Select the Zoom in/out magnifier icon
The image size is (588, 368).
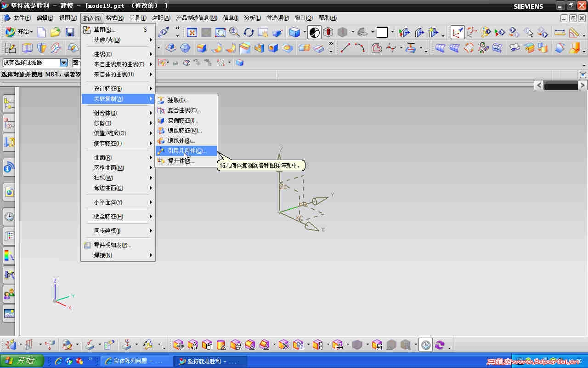pos(235,32)
